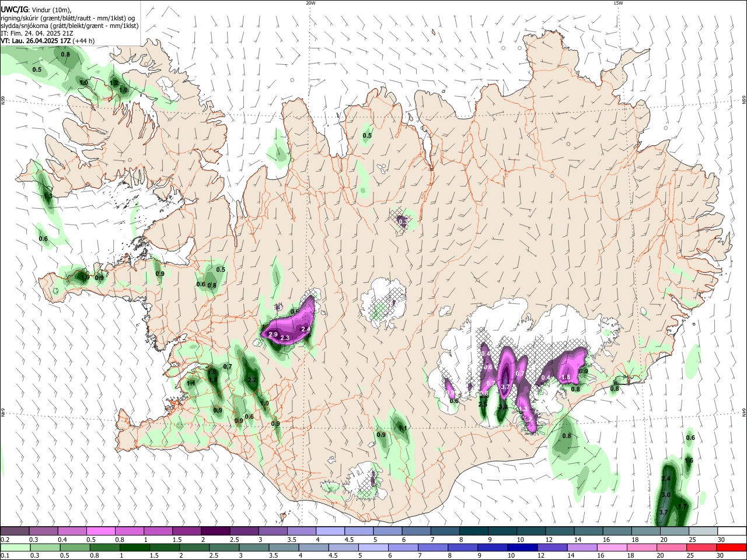This screenshot has height=560, width=747.
Task: Click the 2.3 precipitation value on the map
Action: [285, 338]
